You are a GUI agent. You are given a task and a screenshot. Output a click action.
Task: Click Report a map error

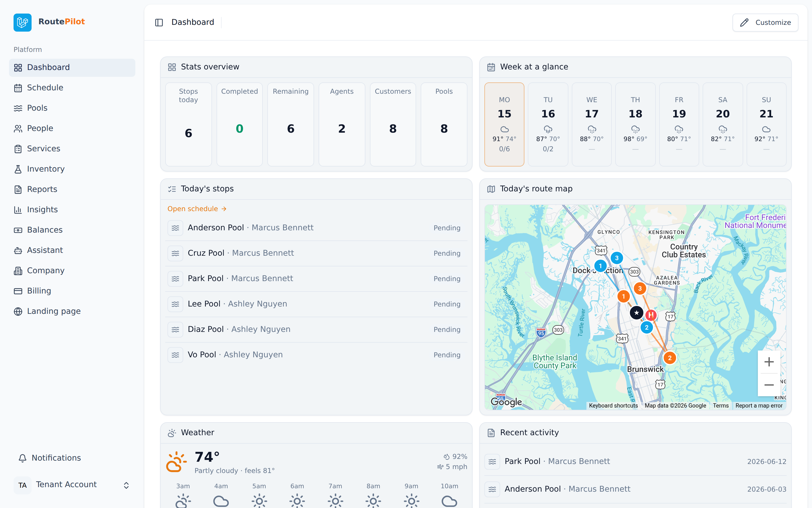[759, 406]
